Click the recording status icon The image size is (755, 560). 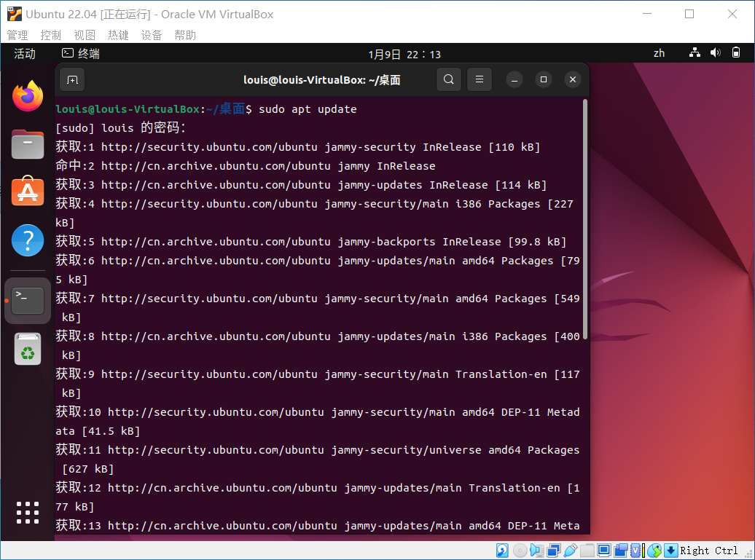[x=621, y=551]
